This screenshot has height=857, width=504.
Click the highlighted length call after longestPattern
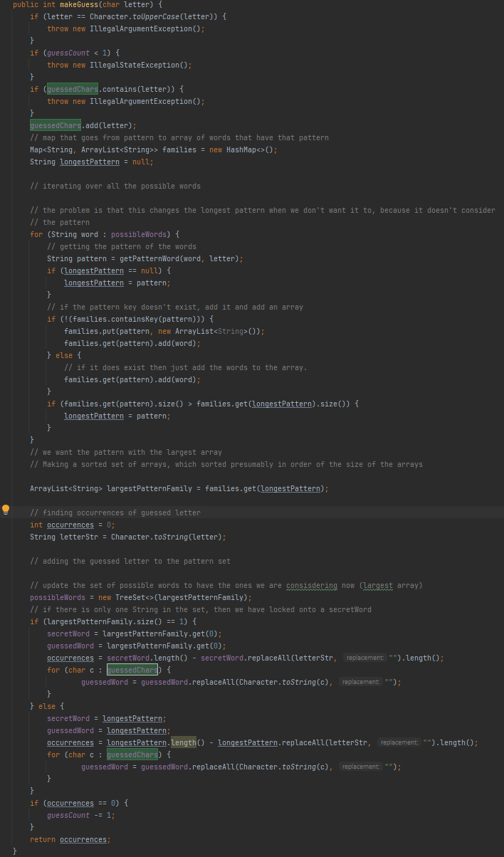(184, 742)
